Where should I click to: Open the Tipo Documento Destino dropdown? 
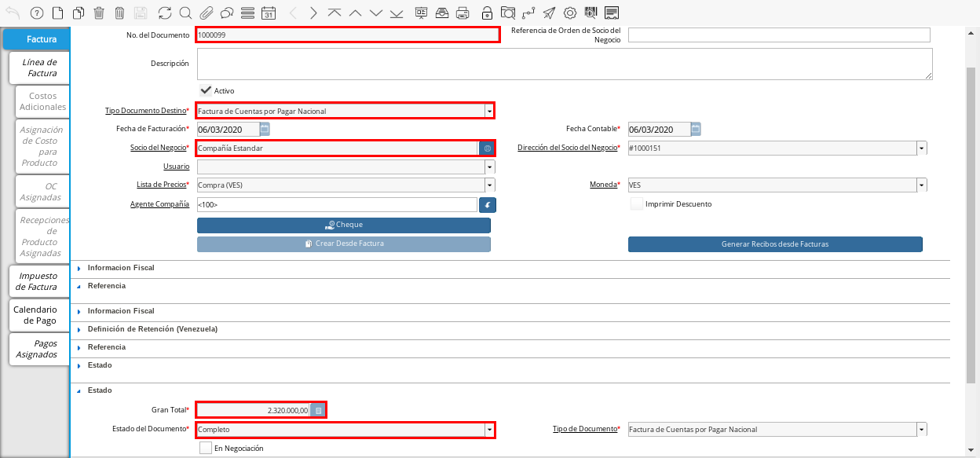click(489, 111)
